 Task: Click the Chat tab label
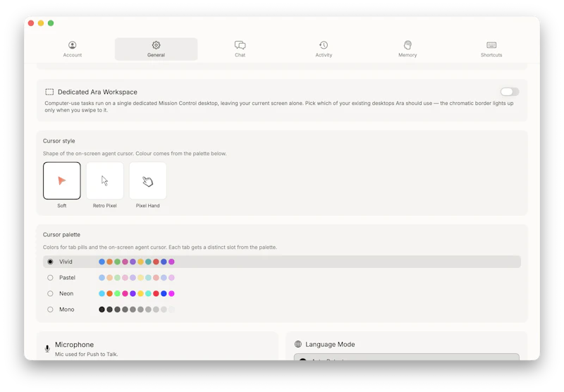click(x=240, y=55)
